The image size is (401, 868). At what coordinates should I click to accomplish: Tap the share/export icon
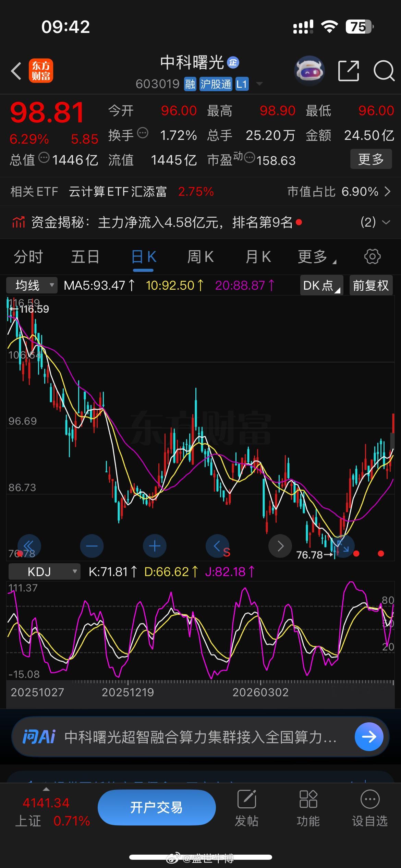(x=349, y=71)
